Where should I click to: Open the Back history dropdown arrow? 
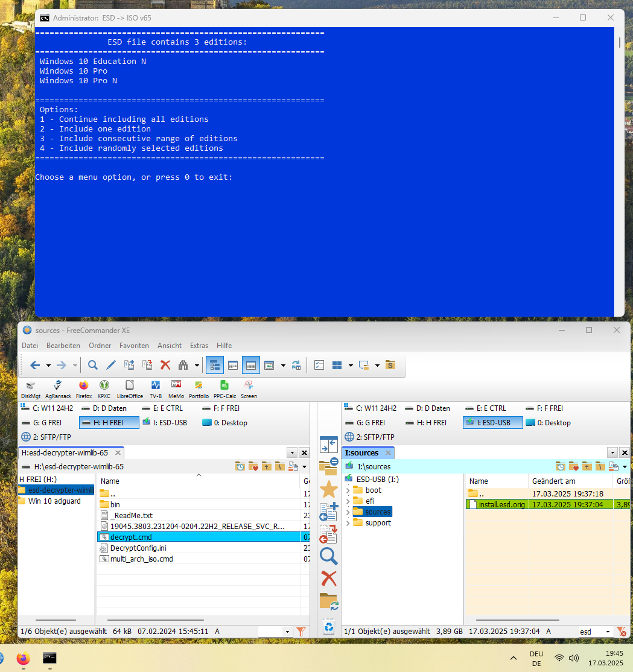(48, 366)
